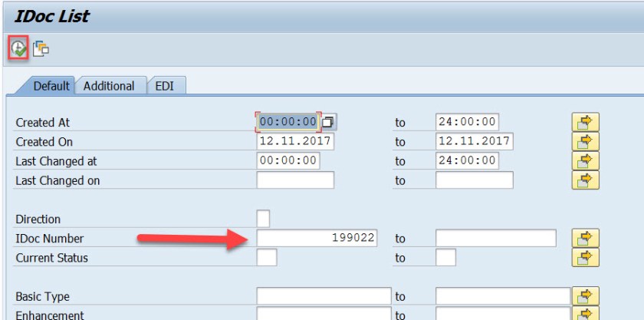The width and height of the screenshot is (644, 320).
Task: Click the Current Status from field
Action: (x=267, y=258)
